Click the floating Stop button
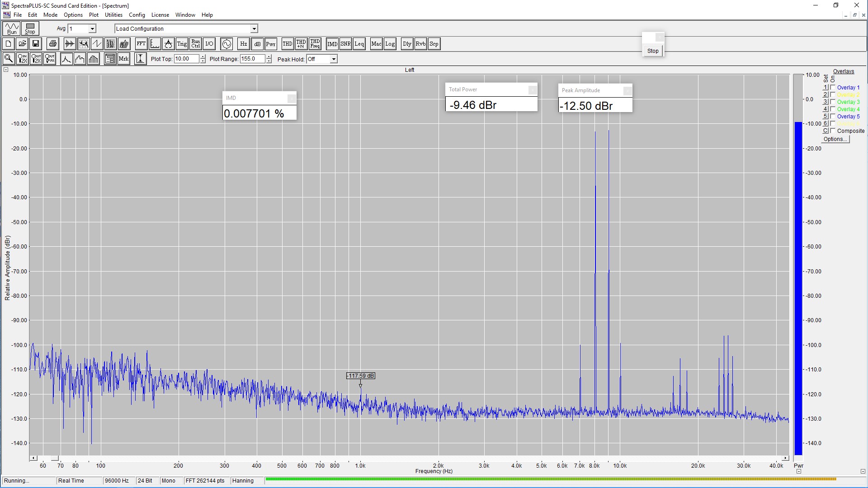 click(x=653, y=51)
